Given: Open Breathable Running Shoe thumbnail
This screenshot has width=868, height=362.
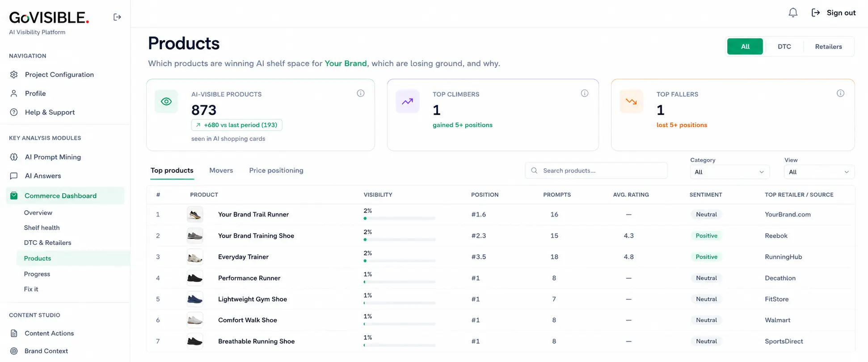Looking at the screenshot, I should [195, 341].
